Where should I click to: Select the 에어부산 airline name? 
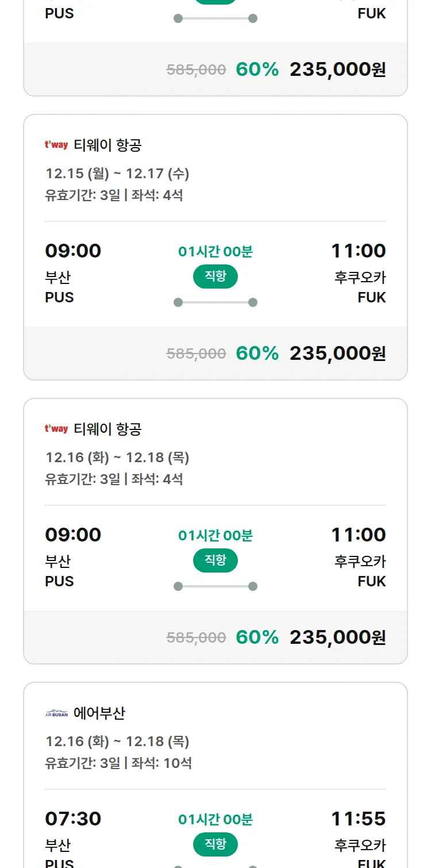(x=99, y=713)
